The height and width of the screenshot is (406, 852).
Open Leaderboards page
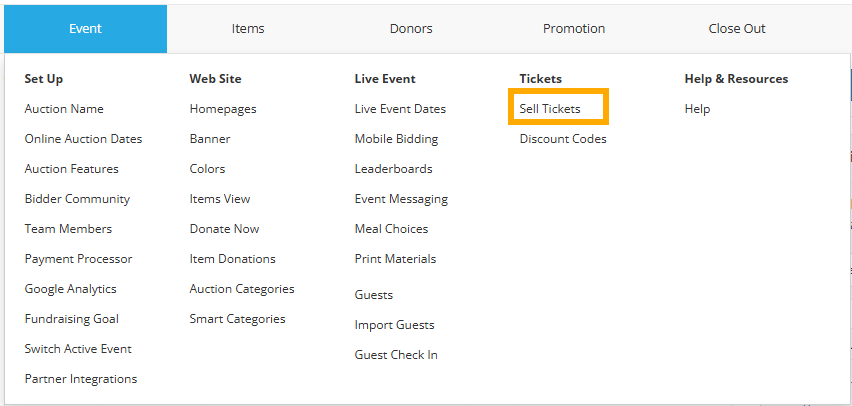click(393, 169)
